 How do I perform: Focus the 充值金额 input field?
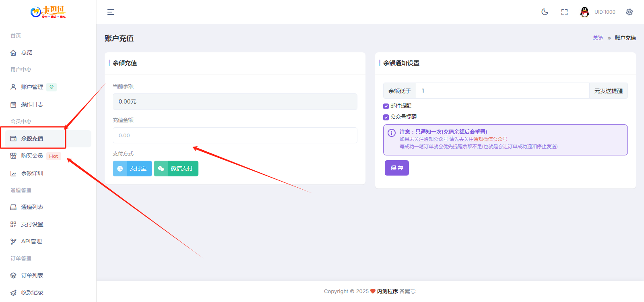235,135
